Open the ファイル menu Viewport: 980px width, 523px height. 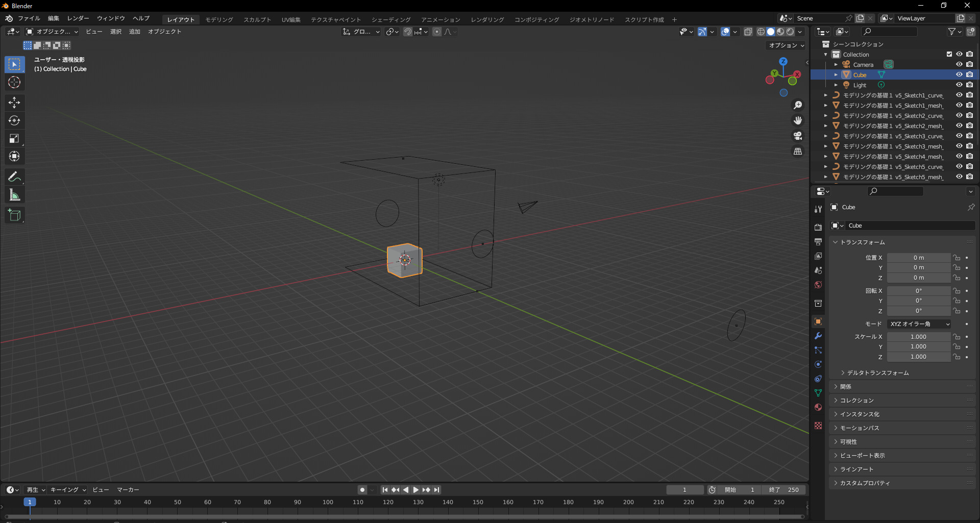coord(29,18)
